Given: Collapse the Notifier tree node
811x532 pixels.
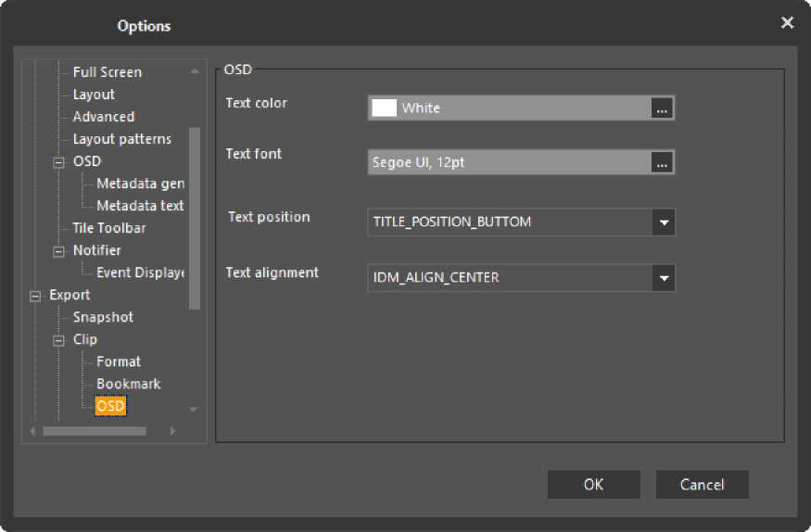Looking at the screenshot, I should (x=59, y=251).
